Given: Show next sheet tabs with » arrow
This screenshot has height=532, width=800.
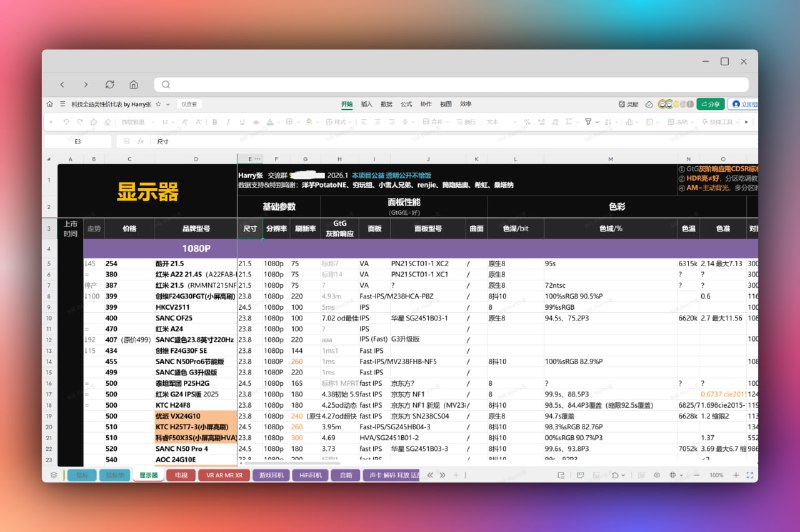Looking at the screenshot, I should [442, 475].
